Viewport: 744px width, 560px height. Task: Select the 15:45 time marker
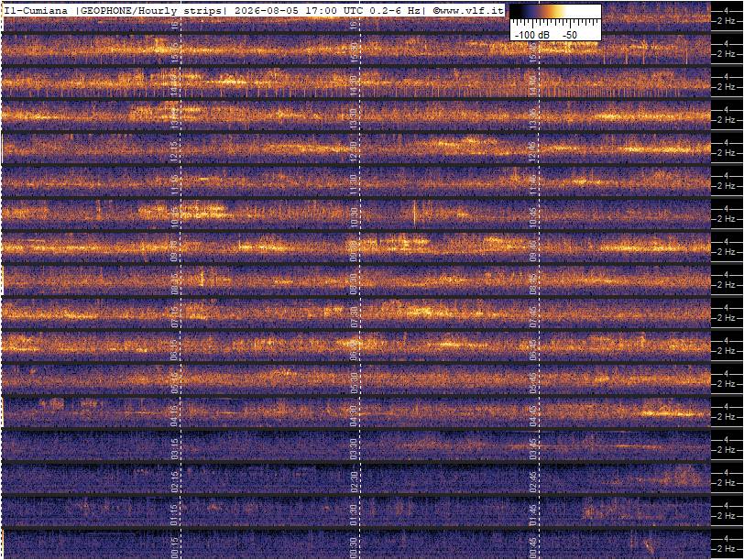click(533, 53)
